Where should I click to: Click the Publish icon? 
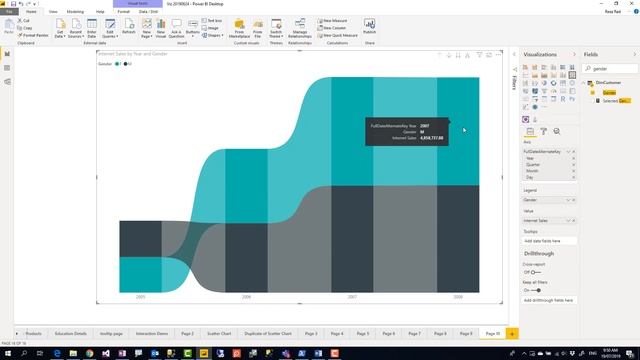(369, 26)
